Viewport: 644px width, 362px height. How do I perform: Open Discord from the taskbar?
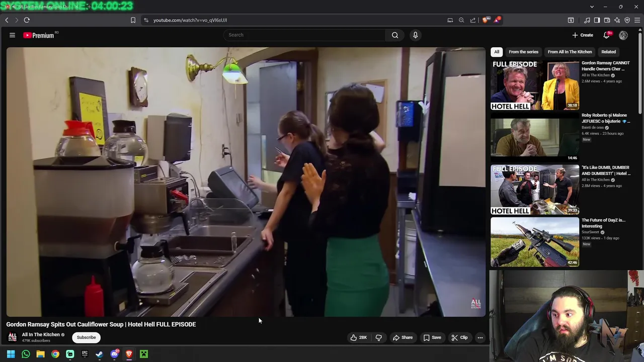pyautogui.click(x=114, y=354)
